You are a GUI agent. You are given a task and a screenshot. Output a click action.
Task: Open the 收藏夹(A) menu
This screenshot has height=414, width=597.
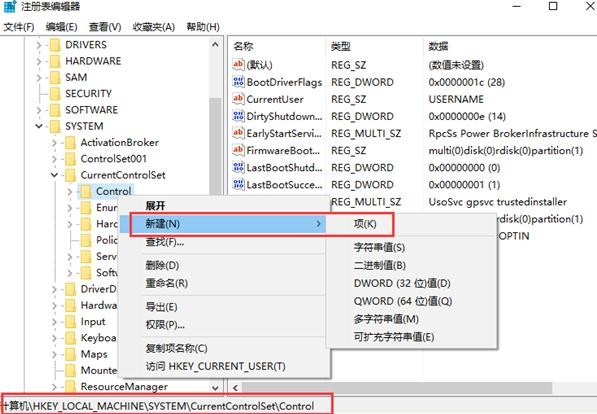click(x=153, y=27)
